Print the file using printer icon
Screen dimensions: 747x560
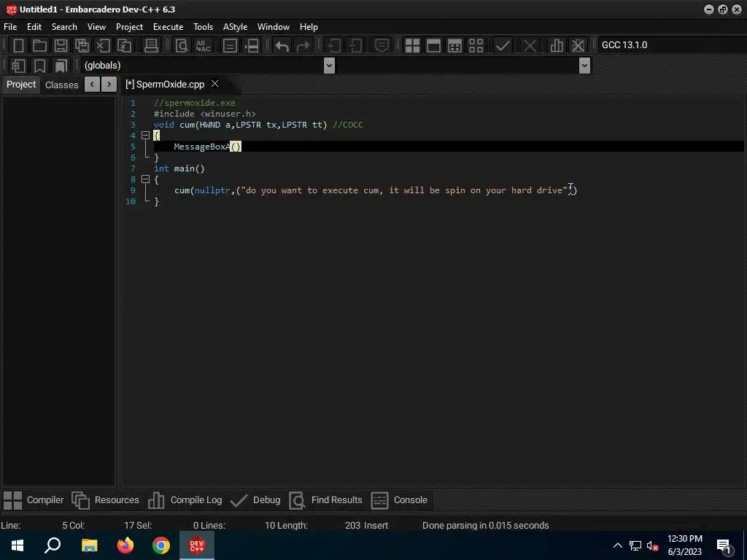click(151, 46)
